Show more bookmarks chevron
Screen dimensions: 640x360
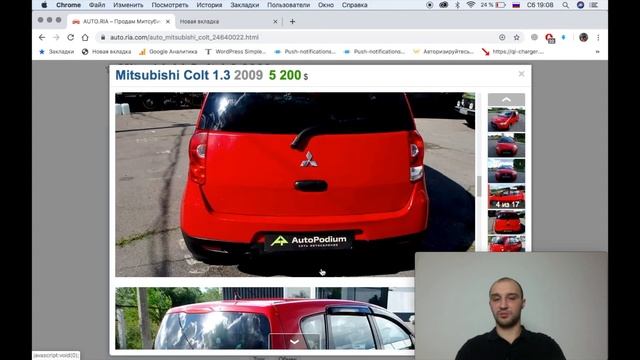click(598, 52)
